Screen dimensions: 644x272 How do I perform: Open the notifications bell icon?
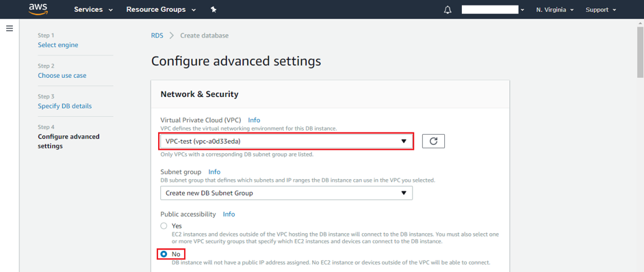(448, 10)
